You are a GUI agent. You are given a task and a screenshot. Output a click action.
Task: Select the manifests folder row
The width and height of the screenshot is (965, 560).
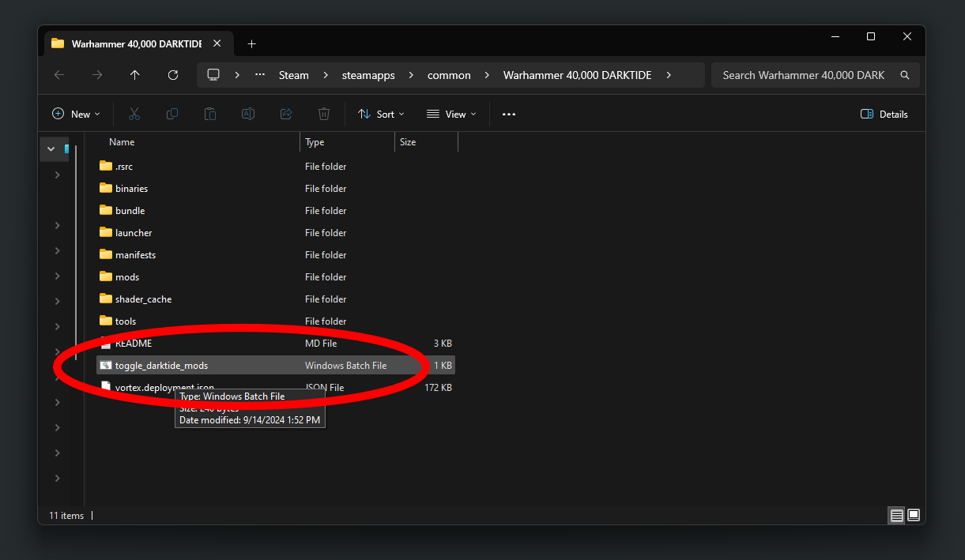point(276,254)
